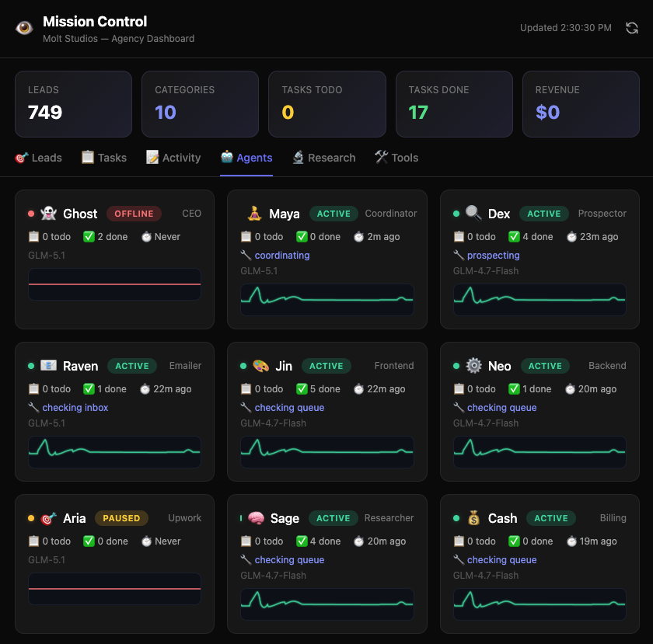Click Sage's brain icon

pyautogui.click(x=256, y=518)
